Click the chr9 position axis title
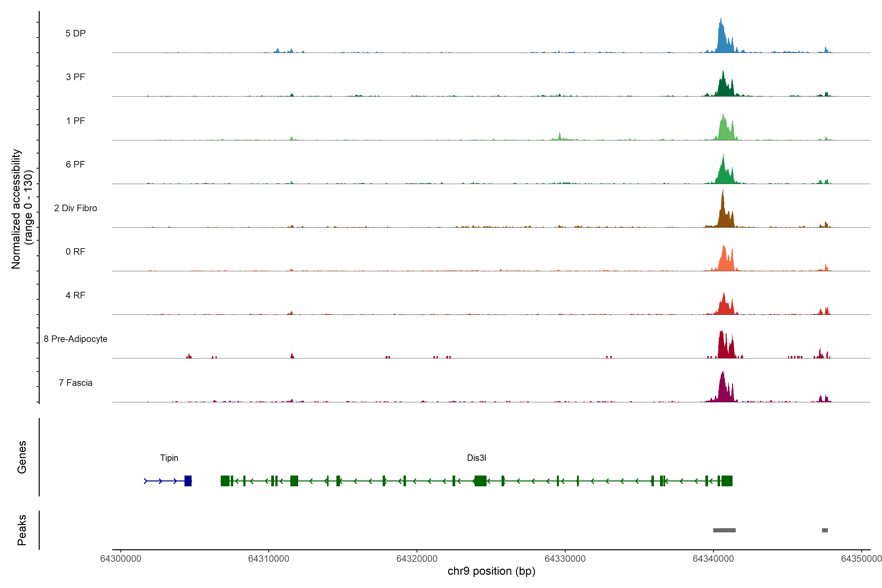 [491, 571]
